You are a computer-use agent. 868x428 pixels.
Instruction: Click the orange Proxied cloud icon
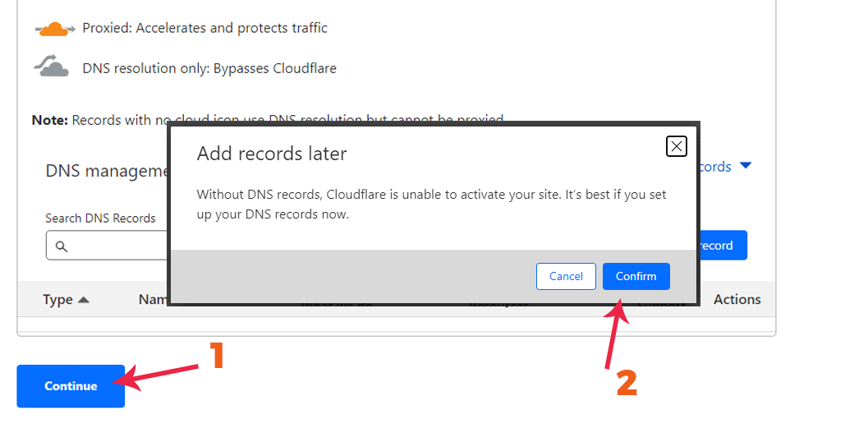click(55, 30)
